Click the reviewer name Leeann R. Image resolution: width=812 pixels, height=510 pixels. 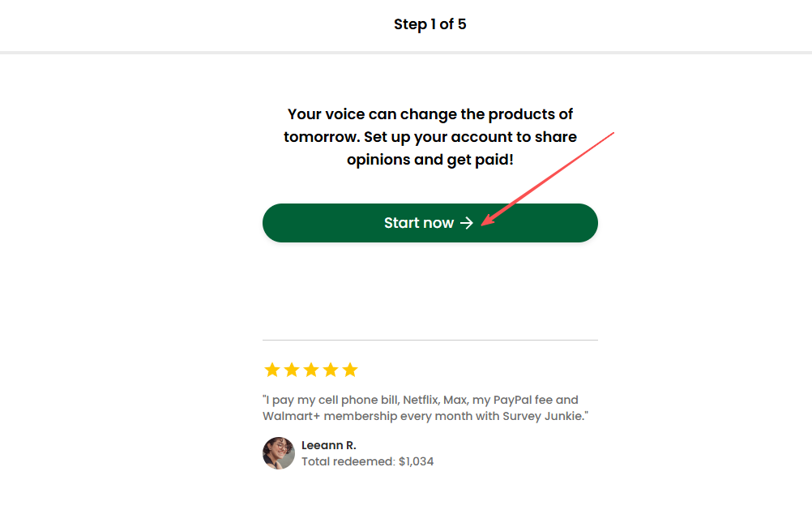pos(328,445)
